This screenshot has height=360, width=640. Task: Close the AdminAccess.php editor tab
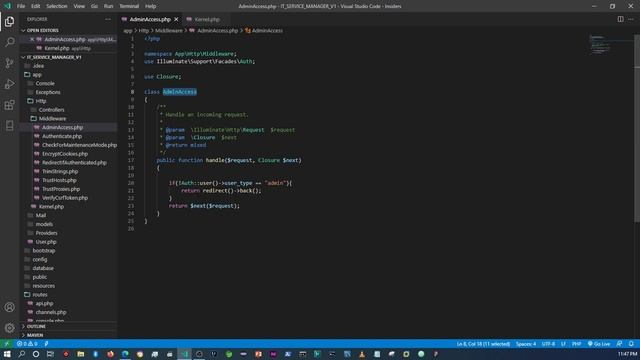pos(176,19)
